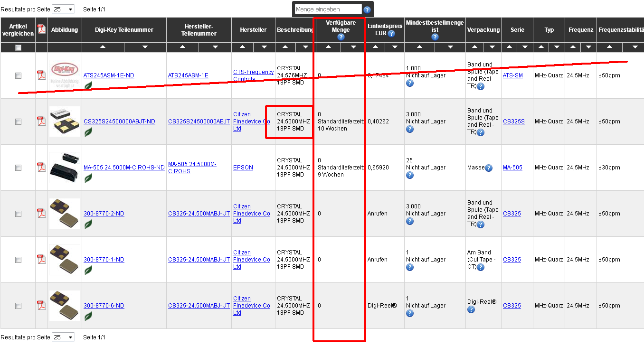Open product thumbnail for CS325S24500000ABJT-ND
This screenshot has height=346, width=644.
pos(65,121)
